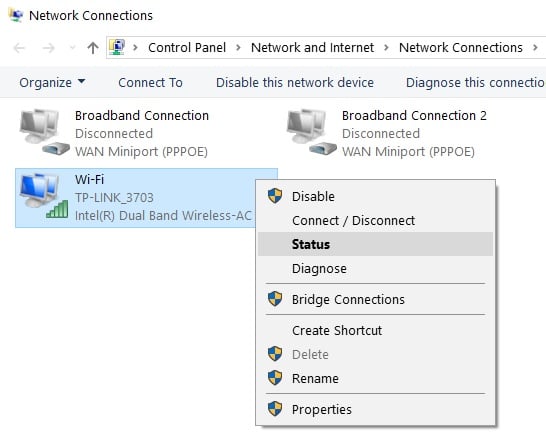Click Network and Internet breadcrumb link
The width and height of the screenshot is (546, 441).
tap(312, 47)
